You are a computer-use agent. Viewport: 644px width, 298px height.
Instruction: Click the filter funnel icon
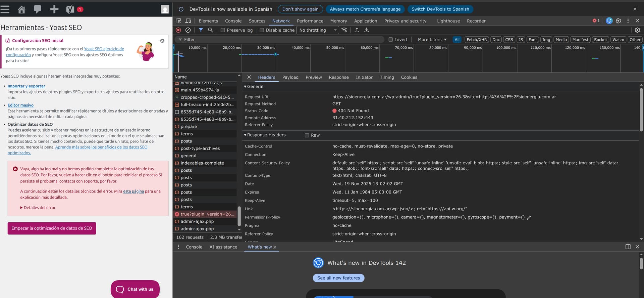pos(201,30)
